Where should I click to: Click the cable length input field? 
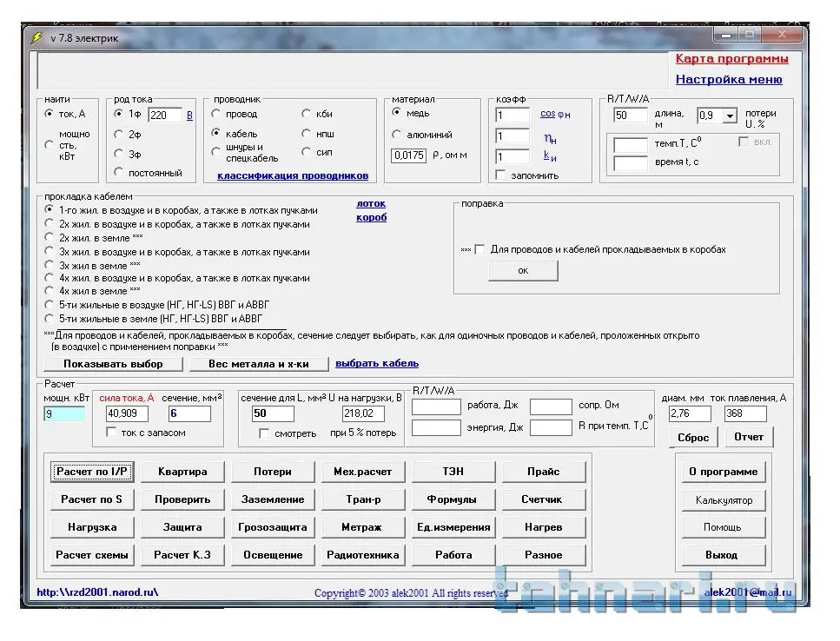pos(631,115)
